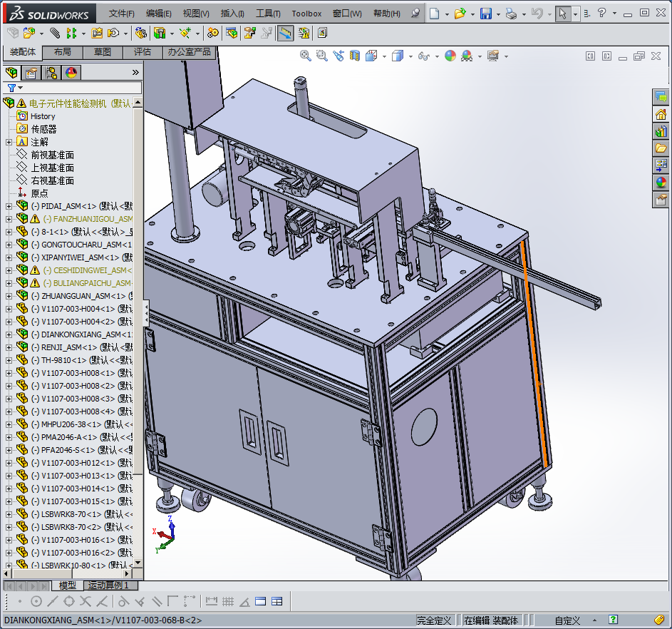Expand the 注解 annotations folder
Image resolution: width=672 pixels, height=629 pixels.
point(9,142)
